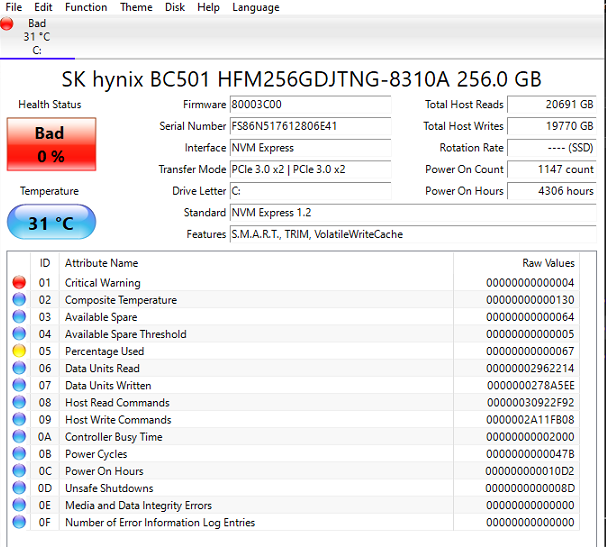Click the red disk status icon for drive C:
Viewport: 606px width, 547px height.
[7, 24]
